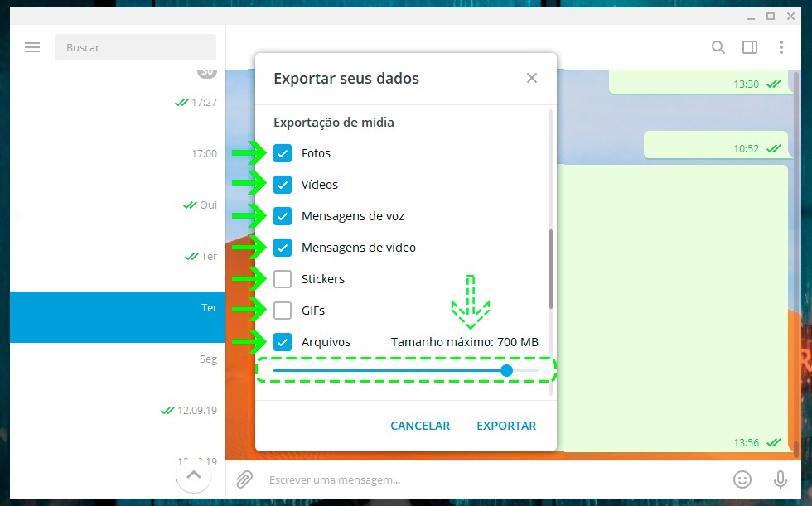Image resolution: width=812 pixels, height=506 pixels.
Task: Click the scroll-up chevron button in chat list
Action: [x=194, y=475]
